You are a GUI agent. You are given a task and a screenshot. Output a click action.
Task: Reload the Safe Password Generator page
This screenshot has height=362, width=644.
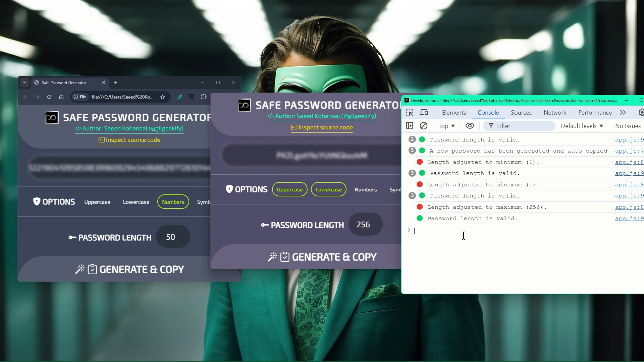[49, 97]
